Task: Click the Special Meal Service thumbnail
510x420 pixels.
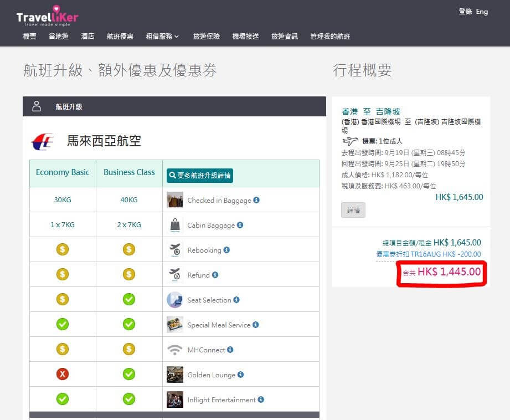Action: click(175, 325)
